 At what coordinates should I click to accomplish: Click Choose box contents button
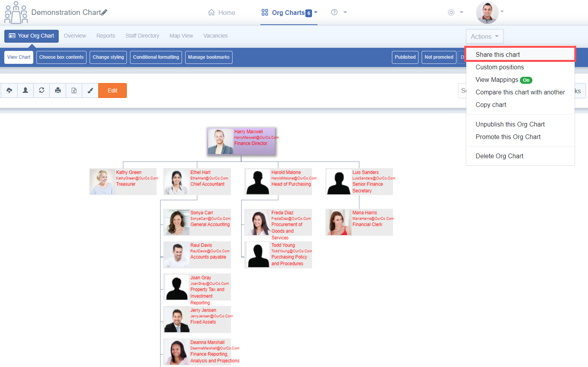(61, 57)
